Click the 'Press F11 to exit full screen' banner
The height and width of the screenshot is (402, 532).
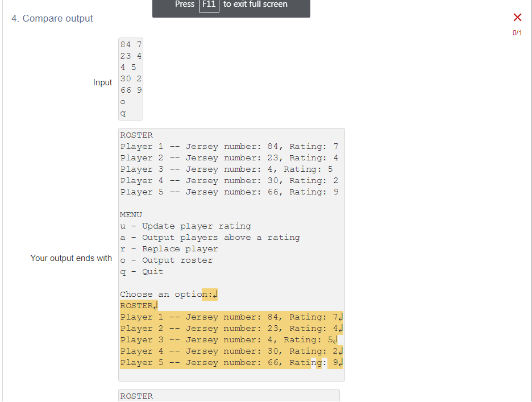coord(231,5)
